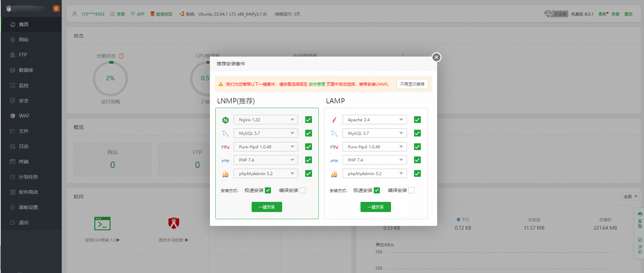Uncheck MySQL 5.7 checkbox in LAMP
Viewport: 644px width, 273px height.
(x=417, y=133)
